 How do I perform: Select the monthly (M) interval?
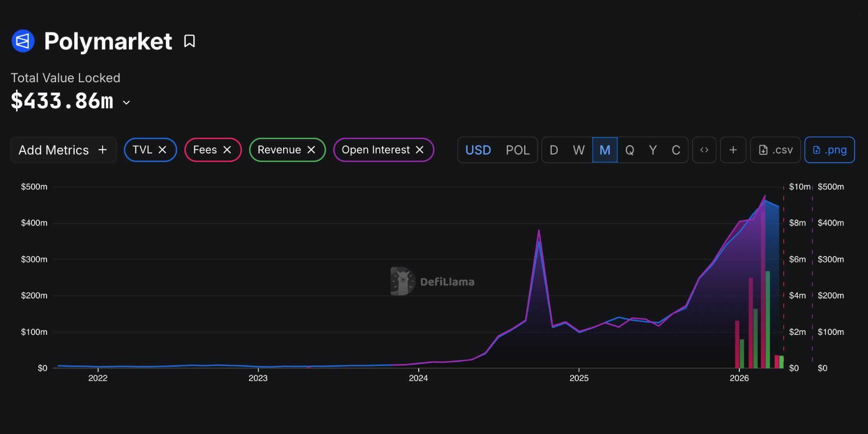(605, 150)
